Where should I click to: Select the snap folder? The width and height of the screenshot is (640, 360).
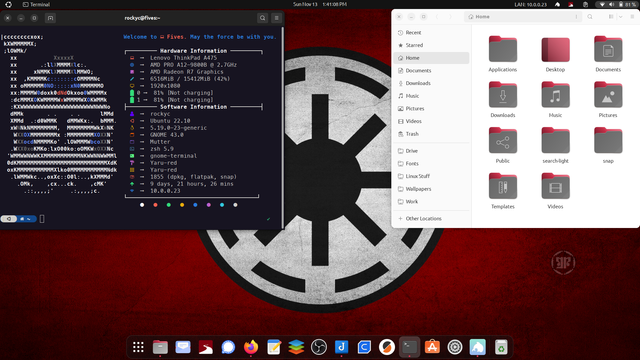tap(608, 146)
